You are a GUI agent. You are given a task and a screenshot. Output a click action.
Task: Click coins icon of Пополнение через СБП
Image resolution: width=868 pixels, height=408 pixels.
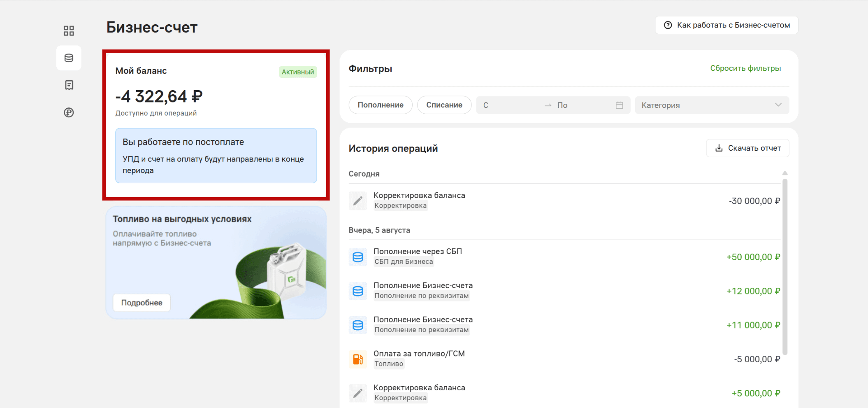pos(358,257)
